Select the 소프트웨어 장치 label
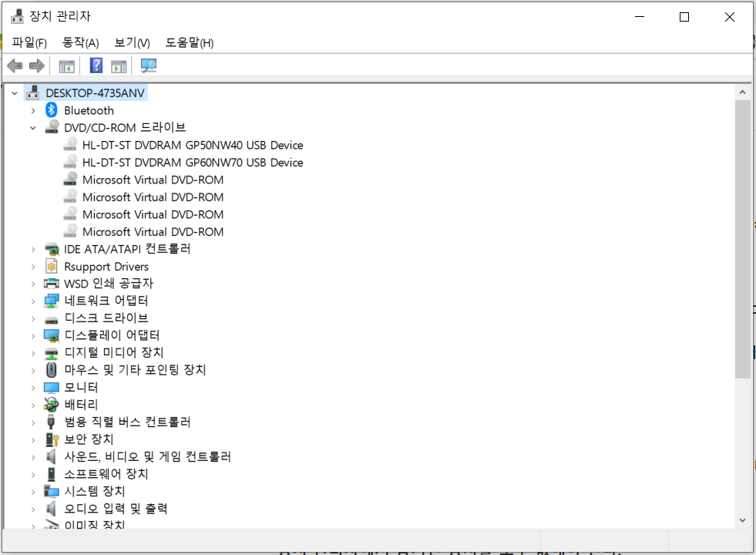The height and width of the screenshot is (555, 756). click(106, 474)
